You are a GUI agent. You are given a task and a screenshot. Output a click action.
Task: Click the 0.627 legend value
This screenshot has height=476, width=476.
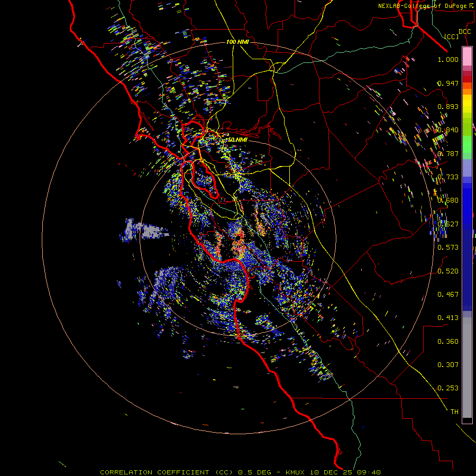coord(448,224)
